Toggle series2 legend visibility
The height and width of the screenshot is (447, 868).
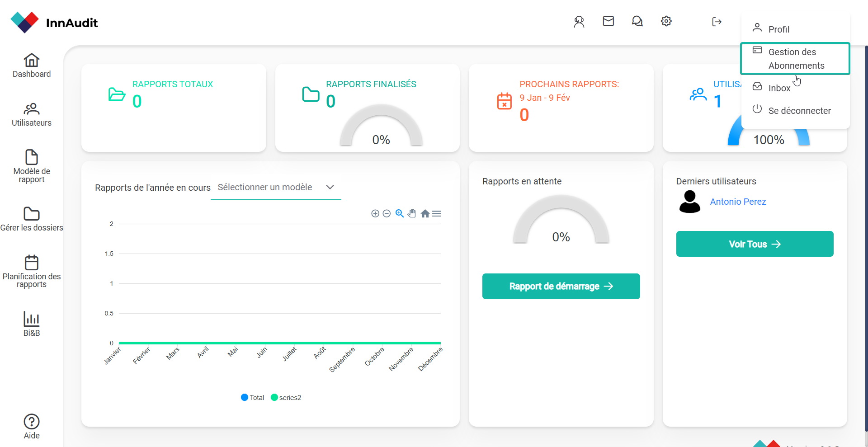pos(286,398)
